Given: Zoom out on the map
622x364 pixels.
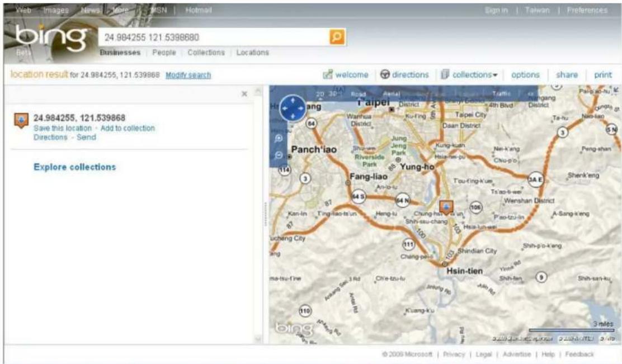Looking at the screenshot, I should pyautogui.click(x=279, y=155).
